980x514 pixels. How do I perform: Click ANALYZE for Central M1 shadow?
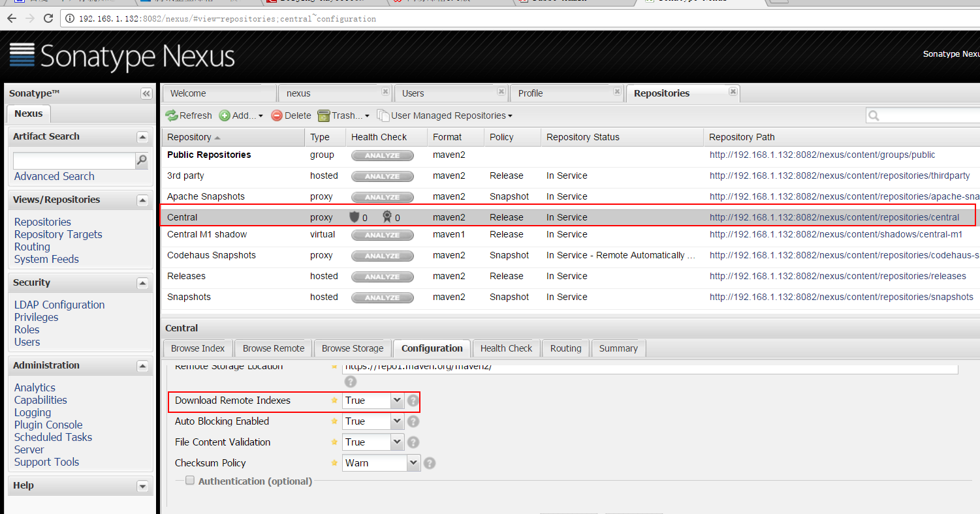[383, 235]
